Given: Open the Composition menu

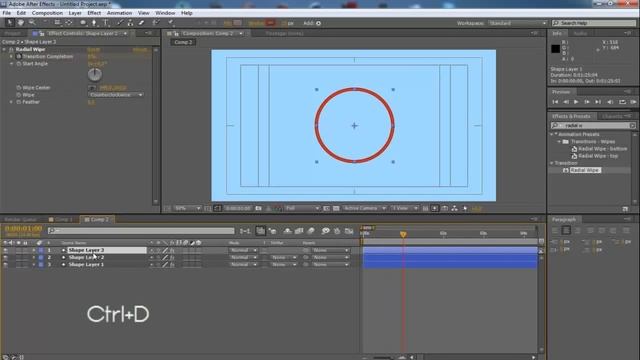Looking at the screenshot, I should click(47, 13).
